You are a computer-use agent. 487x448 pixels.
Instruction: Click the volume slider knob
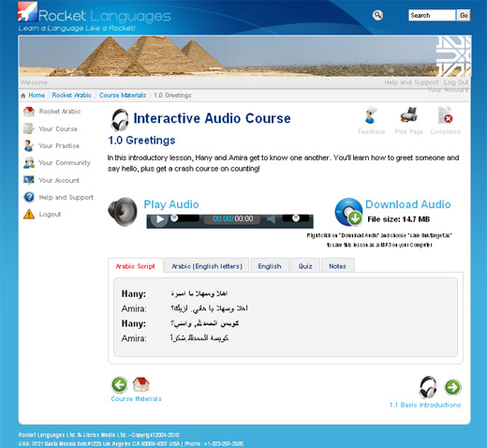(x=296, y=217)
